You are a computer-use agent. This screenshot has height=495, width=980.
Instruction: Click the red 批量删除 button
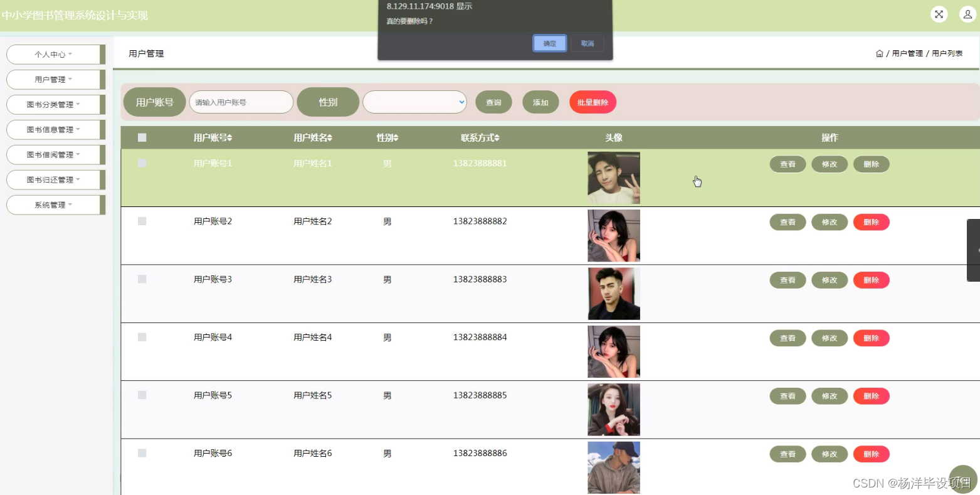pyautogui.click(x=592, y=102)
